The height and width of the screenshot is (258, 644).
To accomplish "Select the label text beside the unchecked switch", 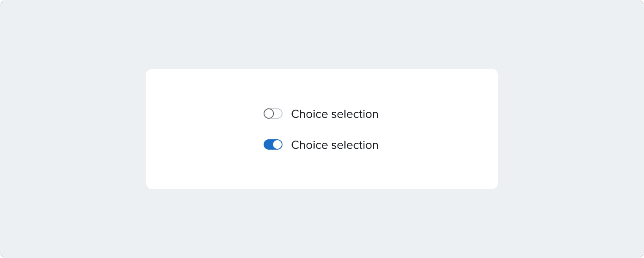I will click(334, 114).
